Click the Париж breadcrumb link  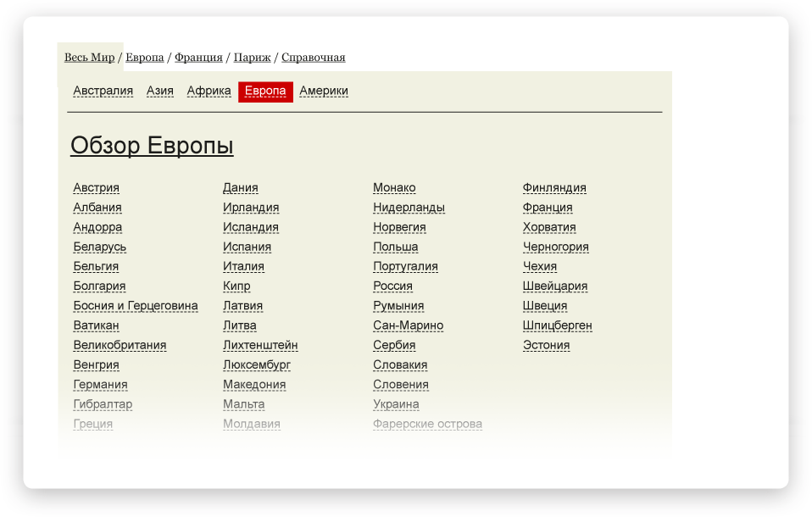(x=252, y=58)
